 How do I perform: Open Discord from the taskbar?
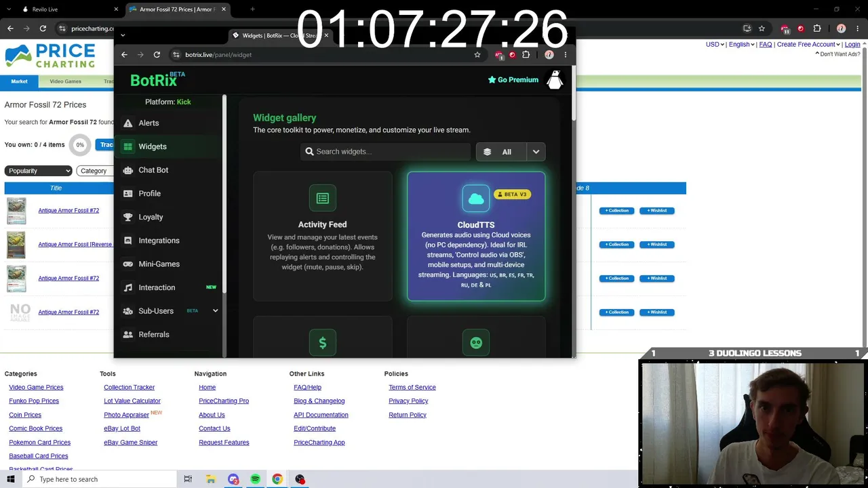pos(233,479)
